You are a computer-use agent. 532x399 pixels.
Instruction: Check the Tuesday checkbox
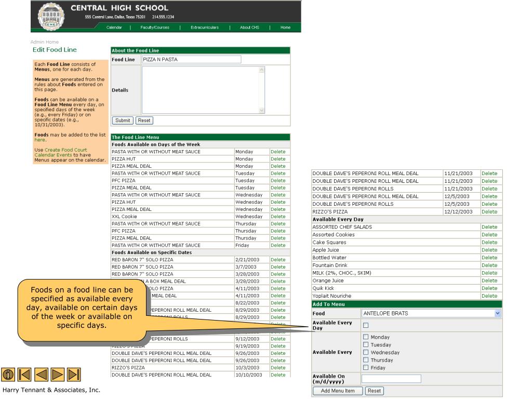click(366, 344)
